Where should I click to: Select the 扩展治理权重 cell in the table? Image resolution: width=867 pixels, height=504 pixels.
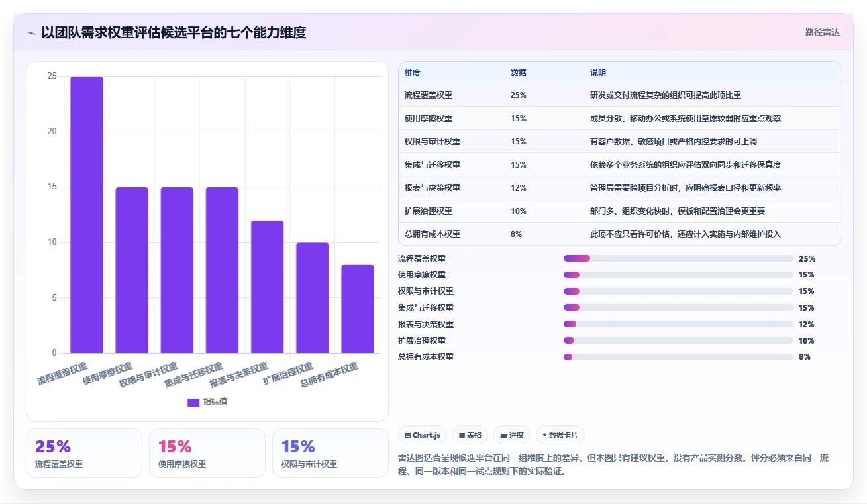[x=429, y=211]
